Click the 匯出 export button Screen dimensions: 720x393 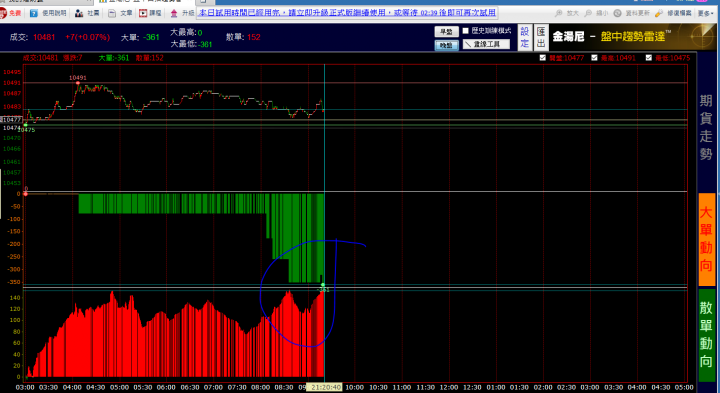click(x=541, y=37)
